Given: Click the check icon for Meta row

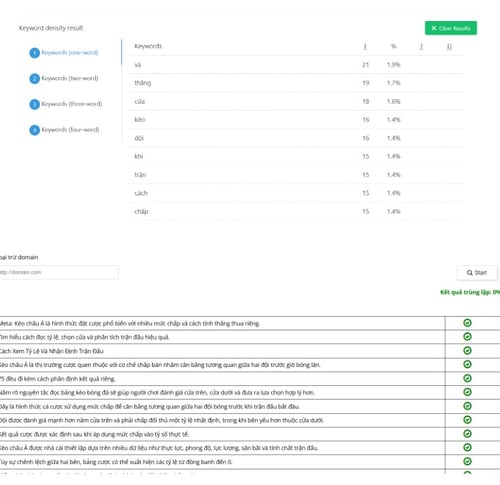Looking at the screenshot, I should [x=467, y=323].
